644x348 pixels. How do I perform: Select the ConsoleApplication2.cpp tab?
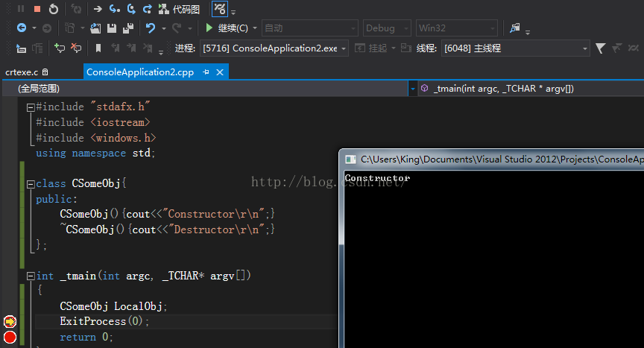click(x=140, y=72)
